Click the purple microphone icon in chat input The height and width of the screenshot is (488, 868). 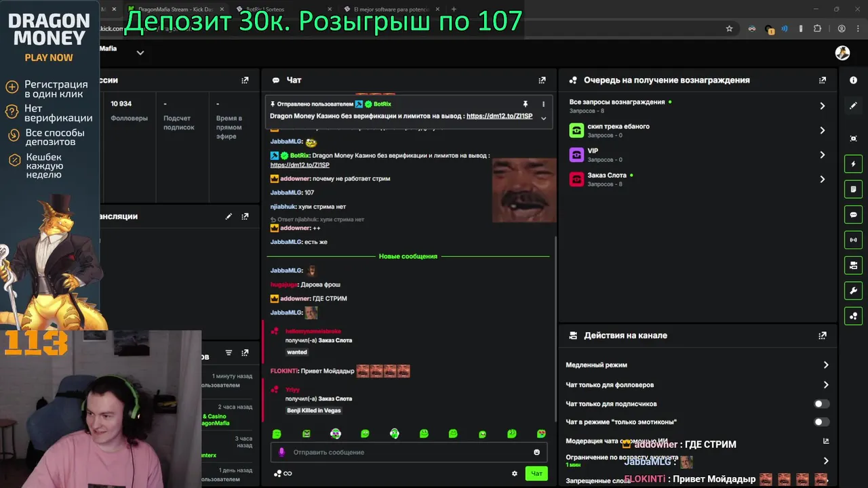coord(282,452)
